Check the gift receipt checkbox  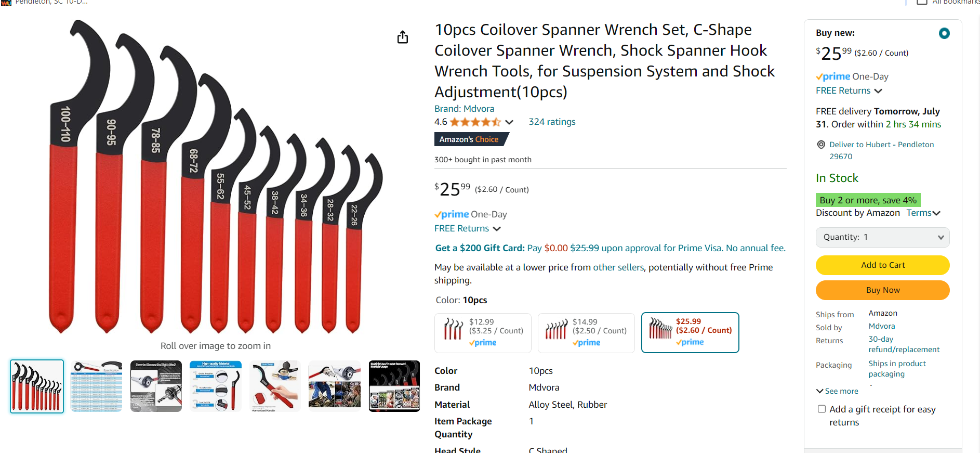822,409
